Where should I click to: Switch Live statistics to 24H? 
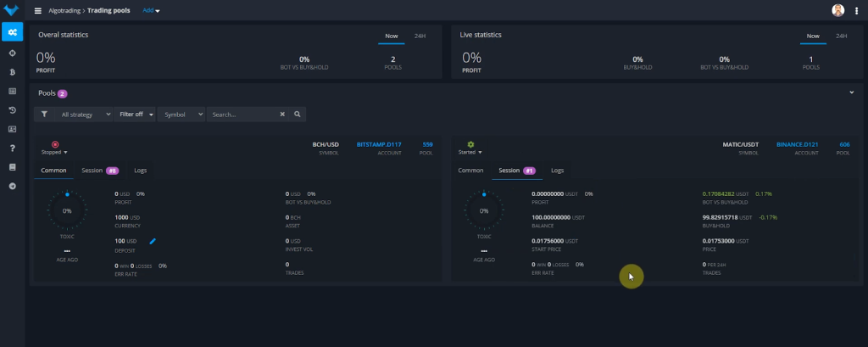841,36
